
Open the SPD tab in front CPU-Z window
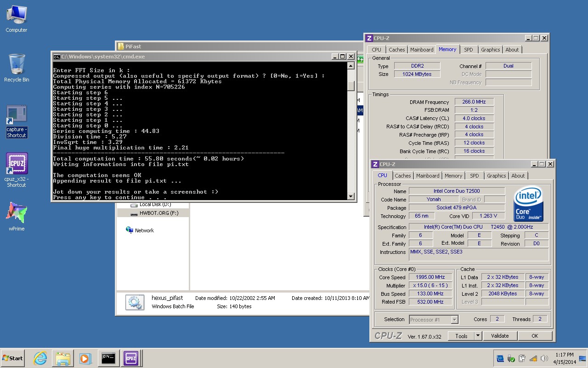475,176
